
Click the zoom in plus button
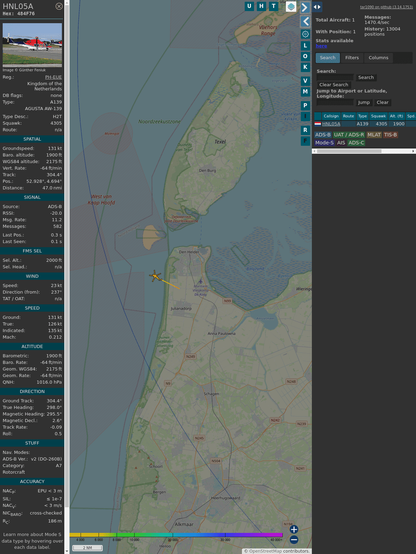(294, 529)
